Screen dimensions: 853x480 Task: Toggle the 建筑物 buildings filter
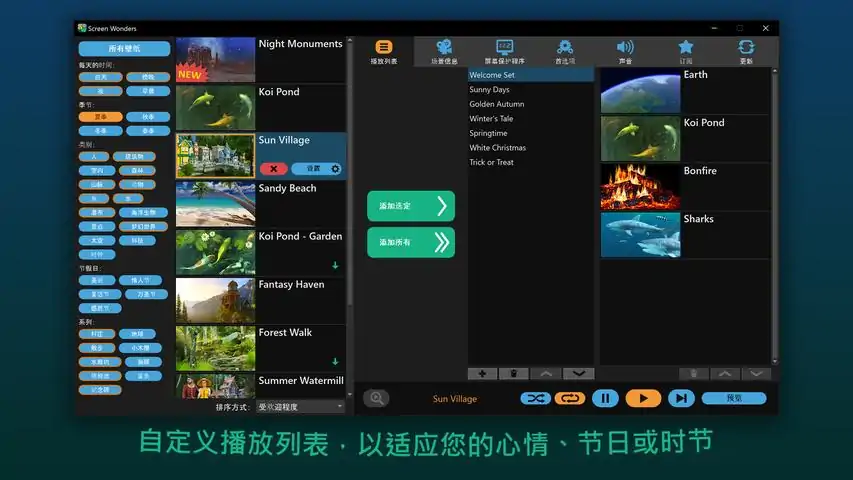[x=134, y=157]
